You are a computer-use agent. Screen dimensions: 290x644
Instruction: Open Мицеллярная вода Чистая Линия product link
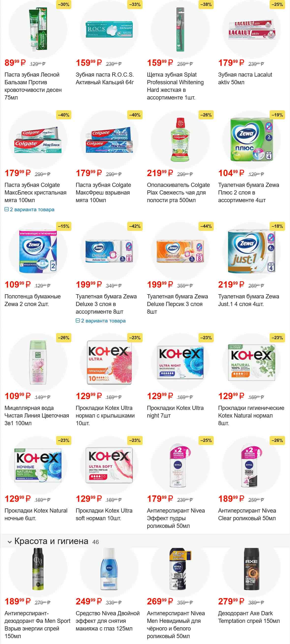[37, 416]
